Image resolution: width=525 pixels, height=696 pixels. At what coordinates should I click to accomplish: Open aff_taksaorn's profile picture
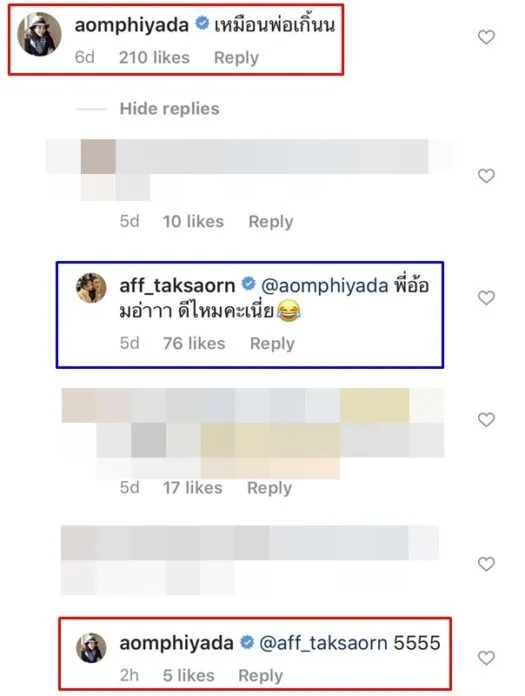point(91,288)
